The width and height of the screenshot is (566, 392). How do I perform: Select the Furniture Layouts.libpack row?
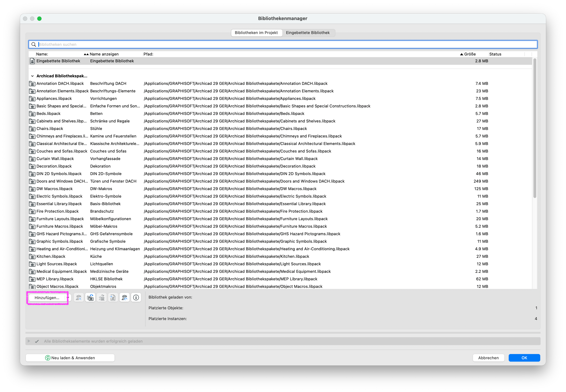[x=280, y=219]
